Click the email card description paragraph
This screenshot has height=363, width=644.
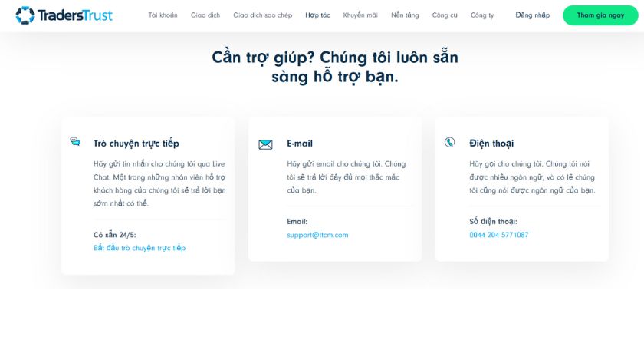point(347,177)
